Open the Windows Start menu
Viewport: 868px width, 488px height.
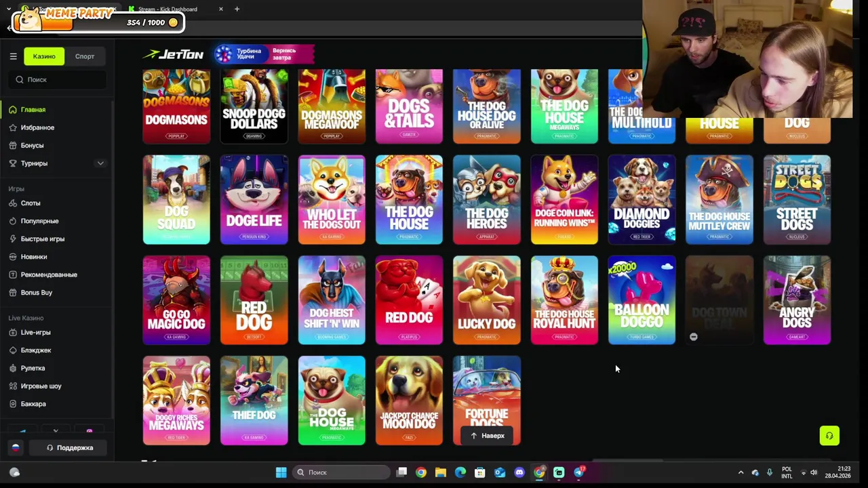click(281, 472)
